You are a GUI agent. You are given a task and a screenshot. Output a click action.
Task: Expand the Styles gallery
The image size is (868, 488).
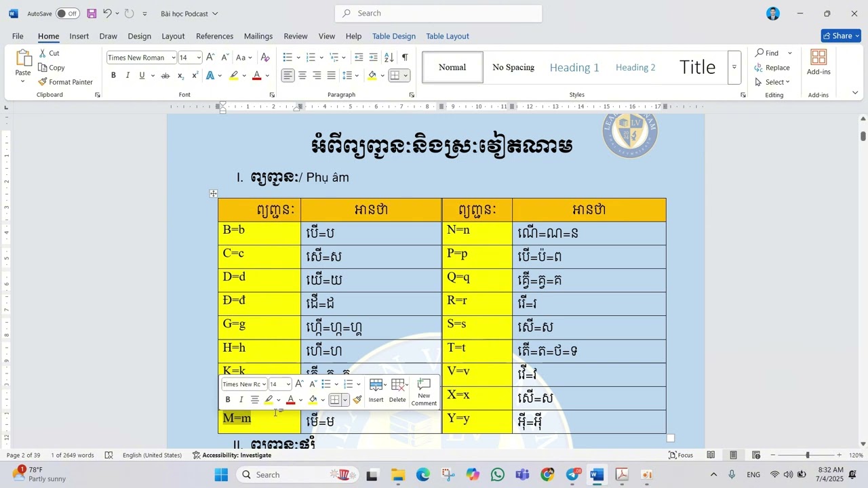(x=734, y=67)
